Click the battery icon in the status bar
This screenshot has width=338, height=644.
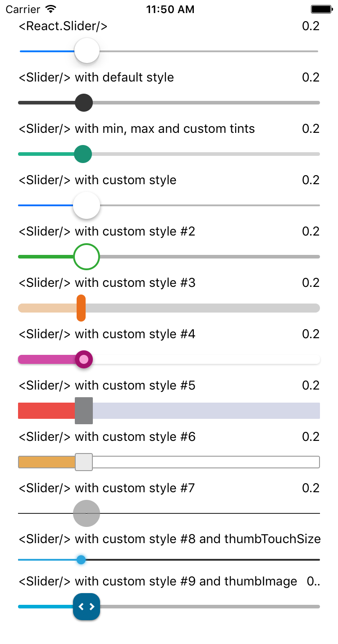[x=321, y=9]
